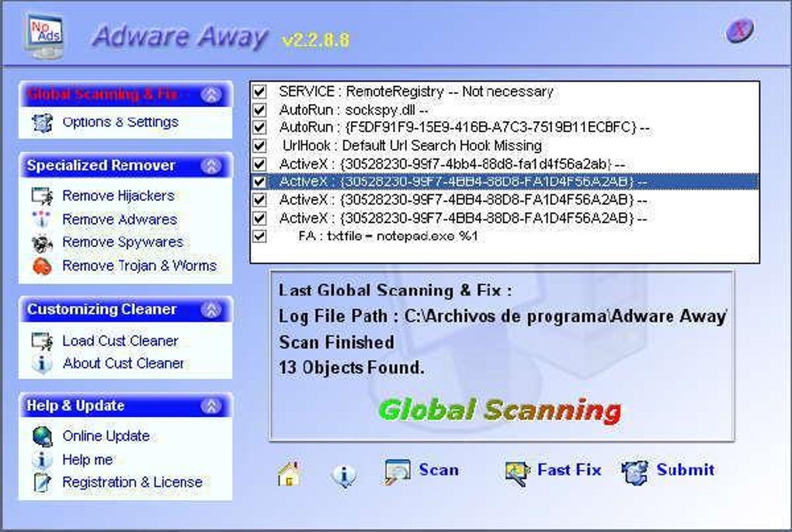Click the Fast Fix button label
Image resolution: width=792 pixels, height=532 pixels.
(569, 470)
